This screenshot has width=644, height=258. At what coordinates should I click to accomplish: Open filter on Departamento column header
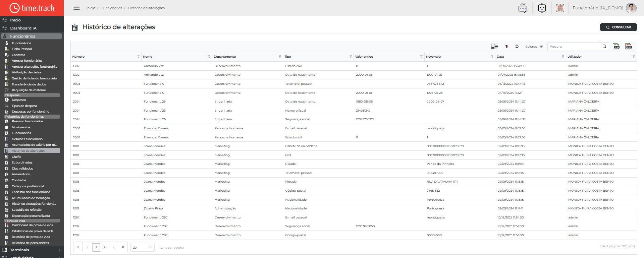280,57
